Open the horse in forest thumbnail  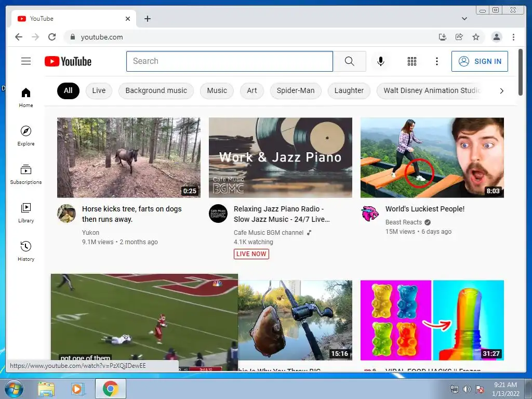[x=129, y=157]
